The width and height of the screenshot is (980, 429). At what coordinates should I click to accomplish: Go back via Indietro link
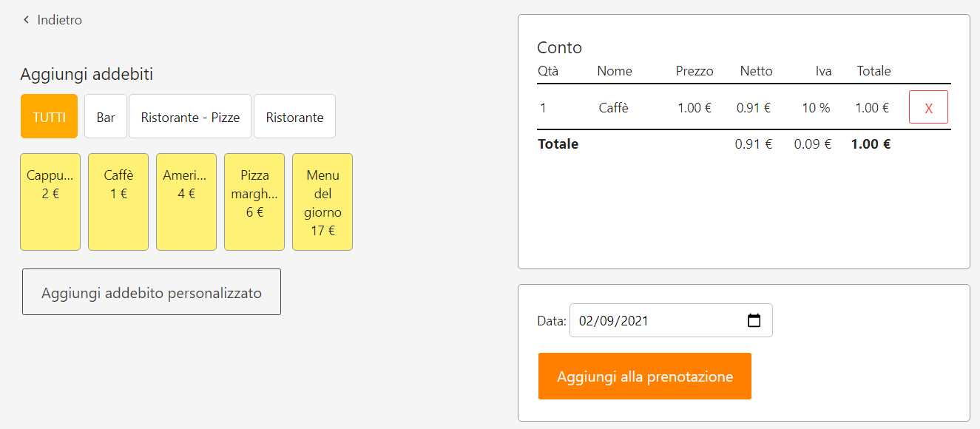[x=59, y=20]
